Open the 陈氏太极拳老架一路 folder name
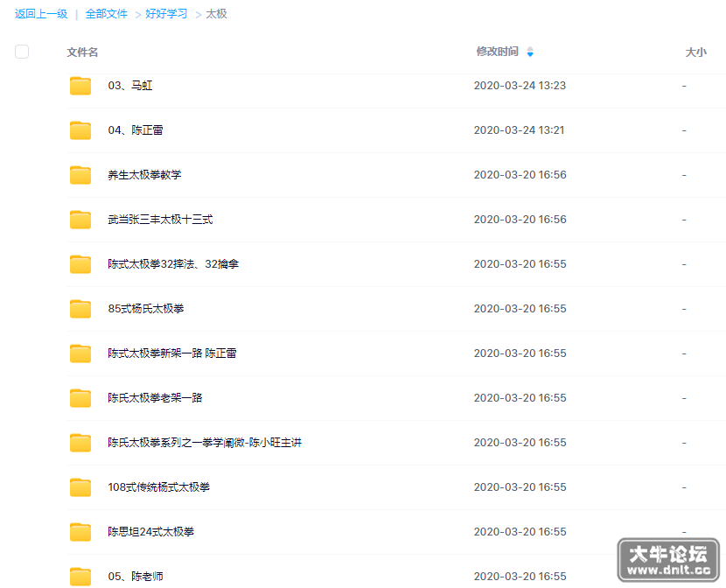The image size is (726, 588). 155,398
